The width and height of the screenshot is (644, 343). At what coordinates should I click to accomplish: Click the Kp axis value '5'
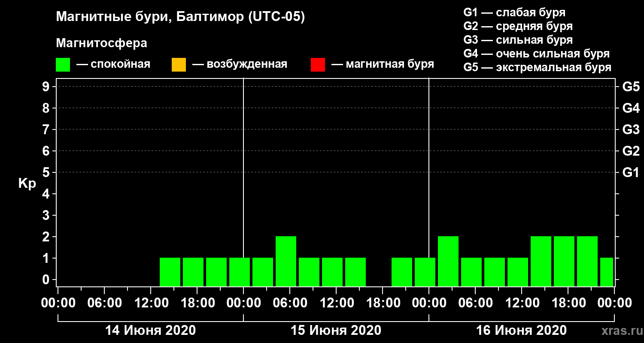(x=47, y=172)
